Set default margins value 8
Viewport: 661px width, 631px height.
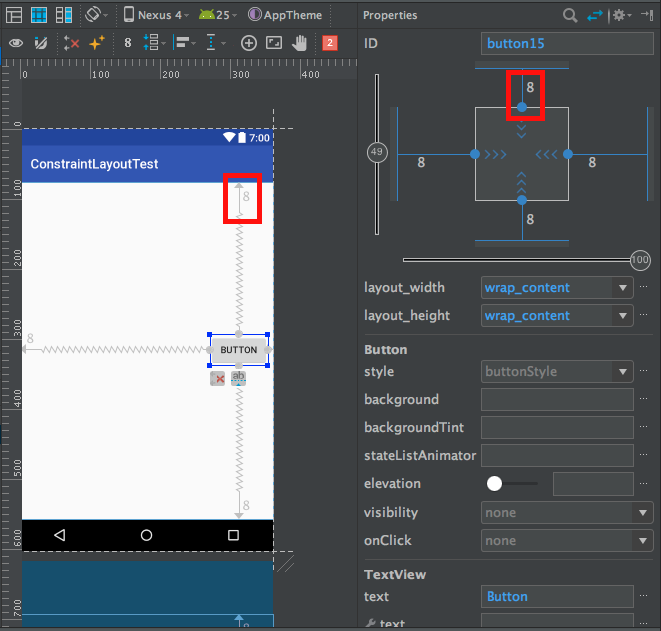click(128, 43)
